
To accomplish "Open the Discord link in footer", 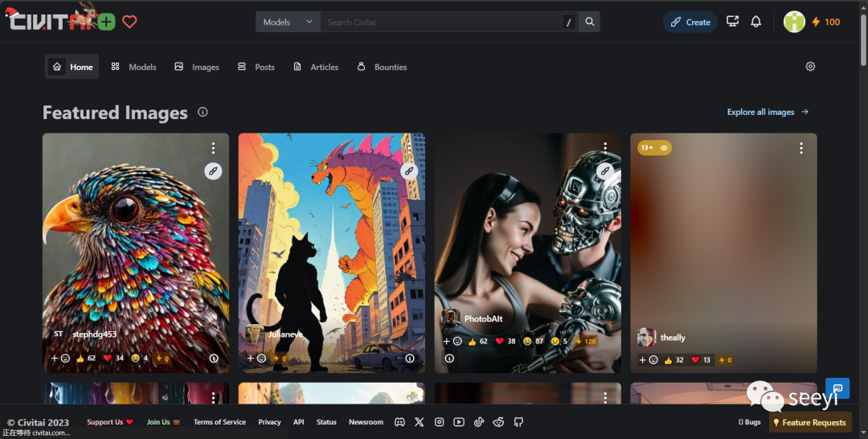I will pyautogui.click(x=399, y=422).
